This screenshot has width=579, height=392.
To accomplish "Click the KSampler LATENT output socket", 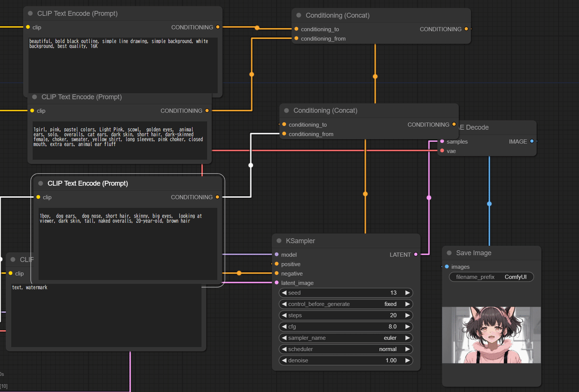I will [416, 255].
